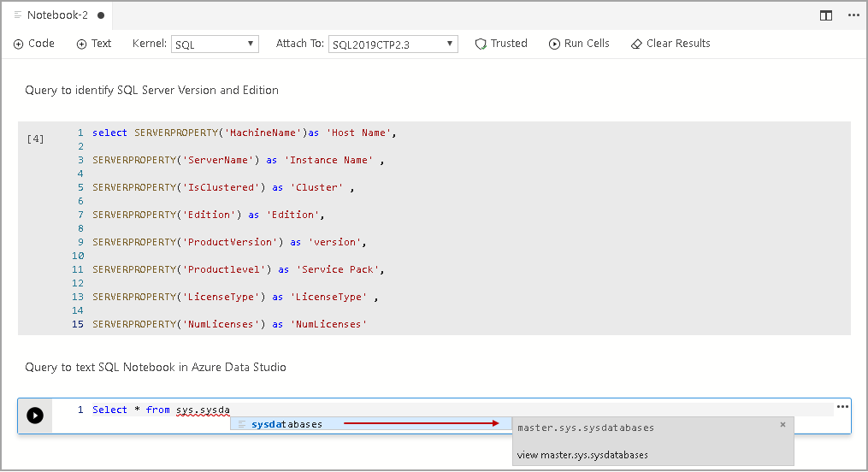
Task: Click the run cell play button
Action: coord(35,415)
